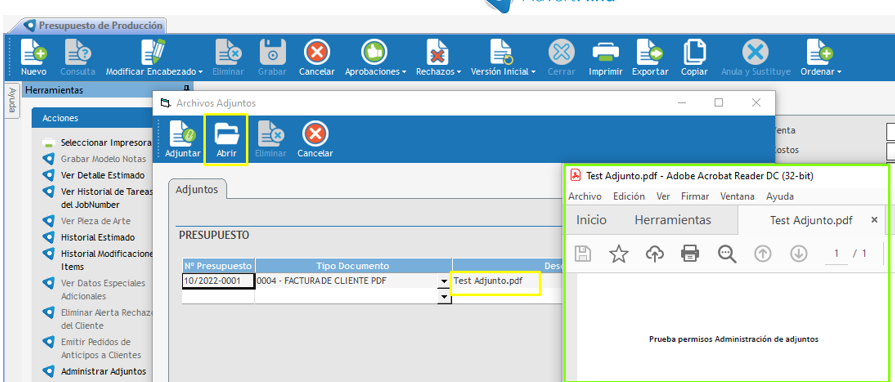The height and width of the screenshot is (382, 895).
Task: Click the Nº Presupuesto field 10/2022-0001
Action: pos(218,280)
